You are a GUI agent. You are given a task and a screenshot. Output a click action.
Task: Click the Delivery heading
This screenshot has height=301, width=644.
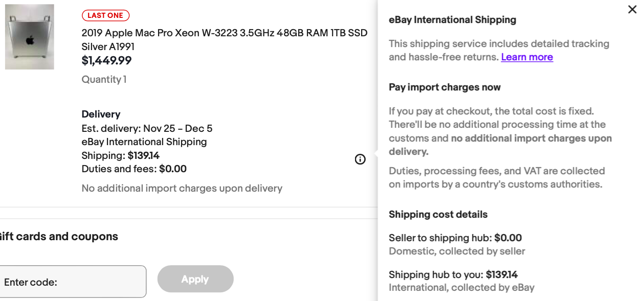[x=101, y=114]
